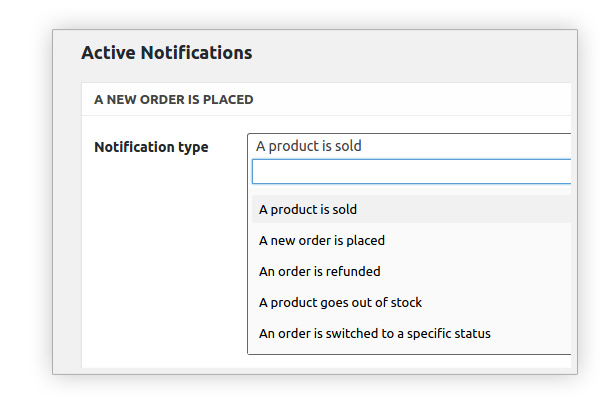Toggle the 'A NEW ORDER IS PLACED' notification section
The height and width of the screenshot is (409, 600).
(x=326, y=99)
